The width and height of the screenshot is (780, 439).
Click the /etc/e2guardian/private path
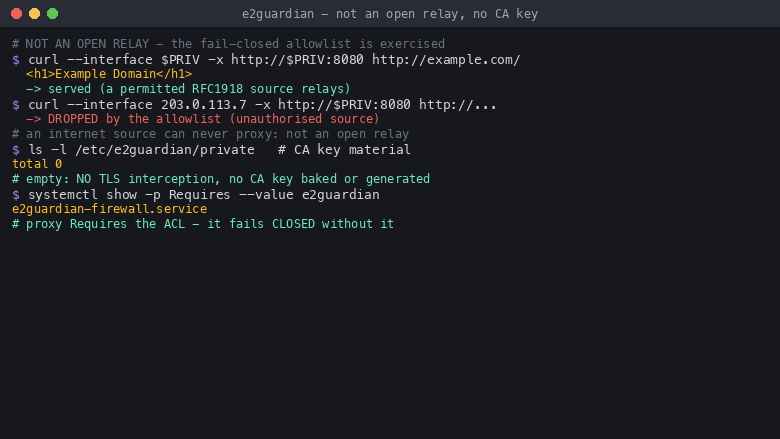click(x=165, y=150)
